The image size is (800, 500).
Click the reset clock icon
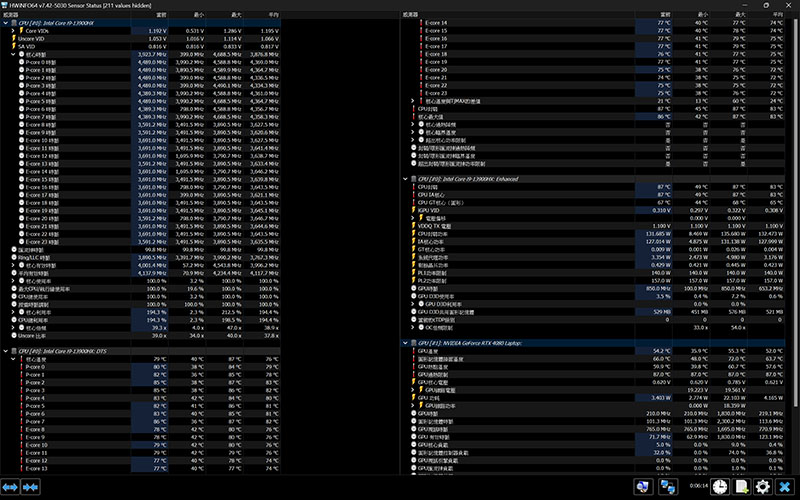click(x=720, y=486)
